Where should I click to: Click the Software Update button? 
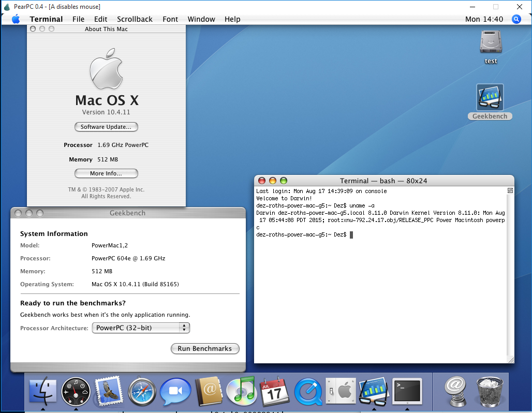click(x=106, y=127)
